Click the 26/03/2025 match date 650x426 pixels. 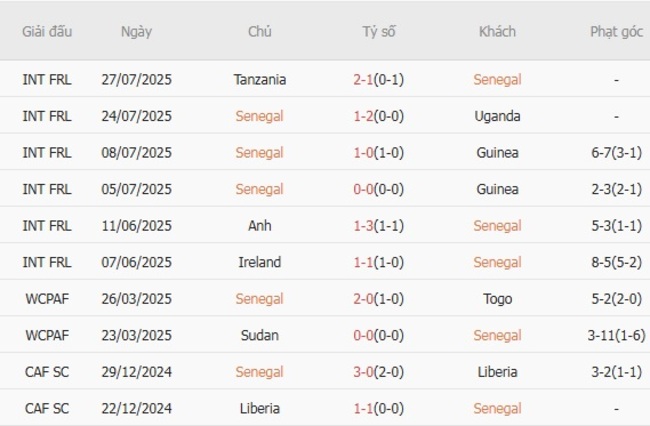[136, 299]
